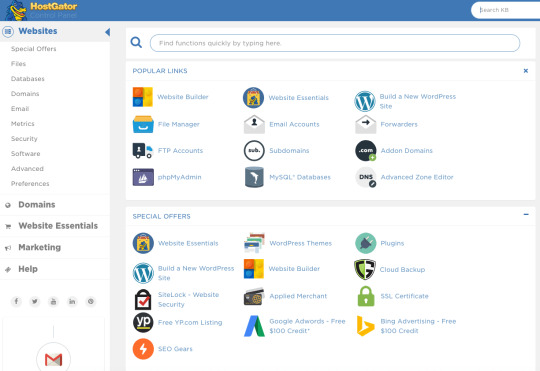Open the Free YP.com Listing link text

190,322
